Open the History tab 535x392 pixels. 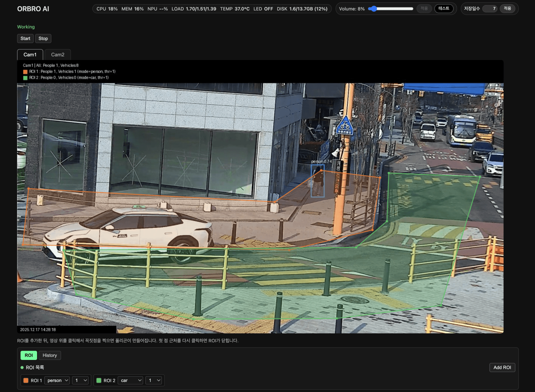[50, 355]
